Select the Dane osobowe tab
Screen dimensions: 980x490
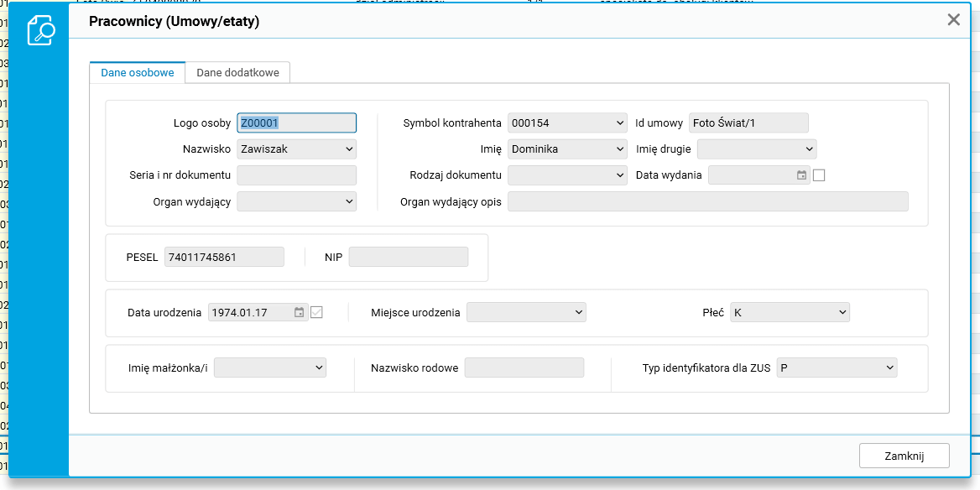[138, 72]
